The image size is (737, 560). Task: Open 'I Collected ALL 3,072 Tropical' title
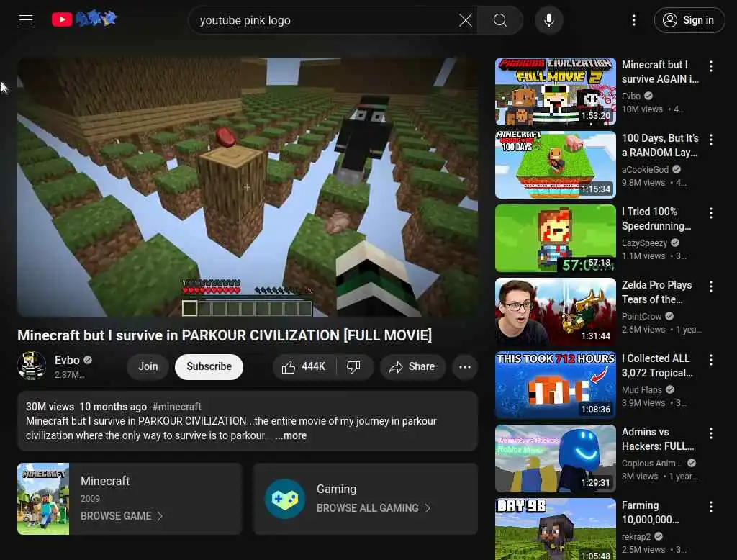coord(656,366)
